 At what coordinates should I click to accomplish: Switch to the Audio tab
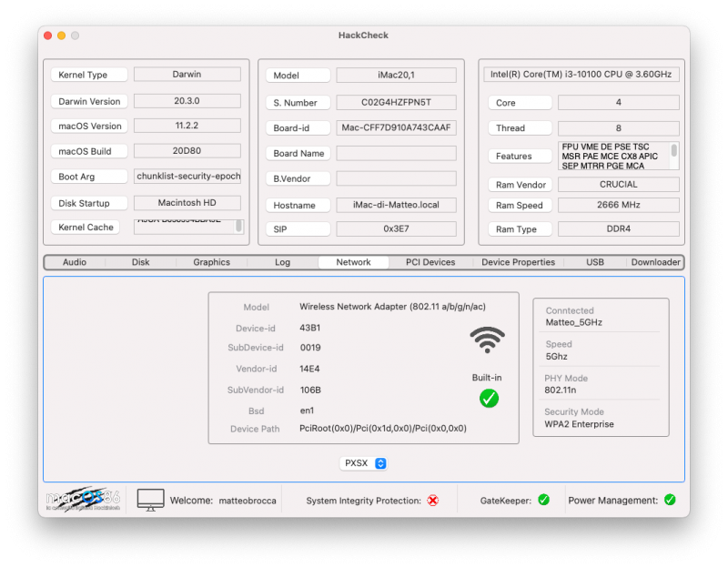pos(75,262)
